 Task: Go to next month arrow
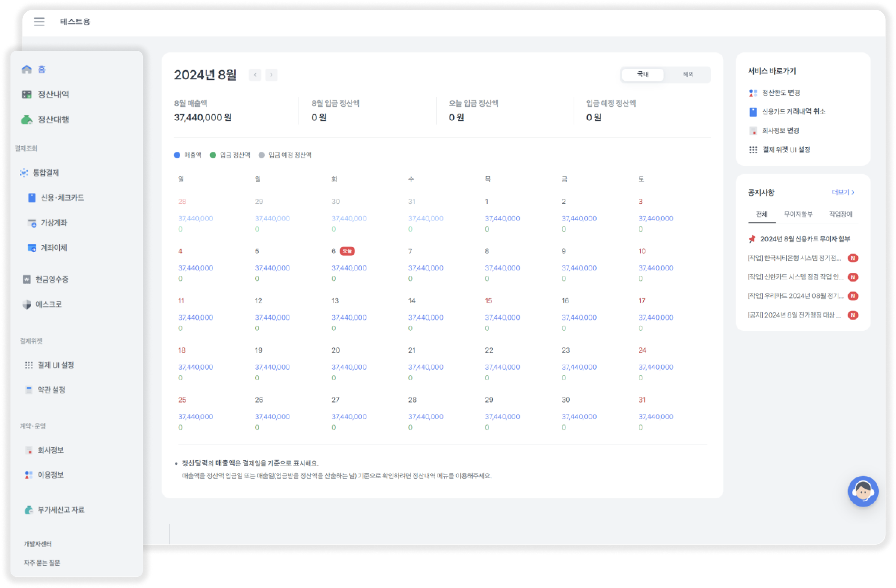271,75
